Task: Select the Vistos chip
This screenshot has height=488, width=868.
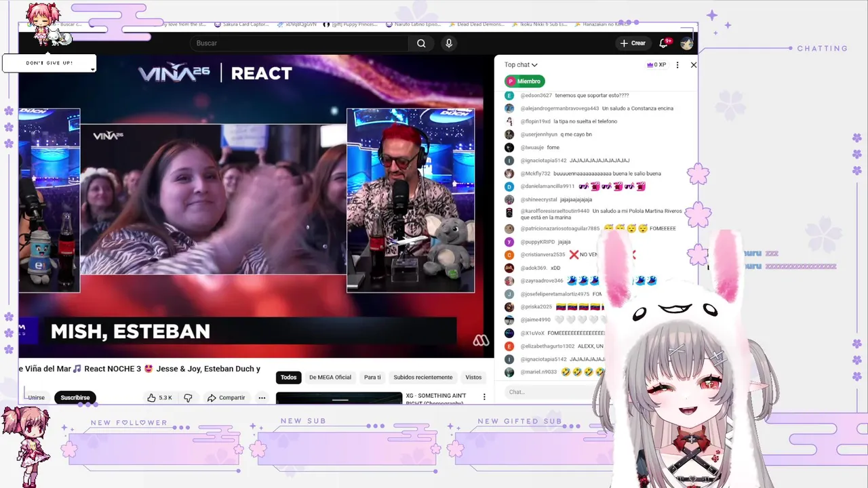Action: pyautogui.click(x=473, y=378)
